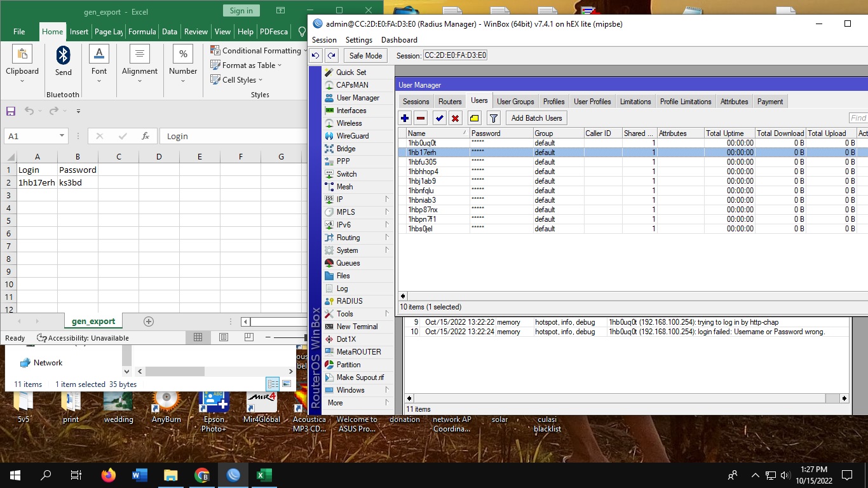Open Conditional Formatting dropdown in Excel
This screenshot has width=868, height=488.
tap(258, 50)
